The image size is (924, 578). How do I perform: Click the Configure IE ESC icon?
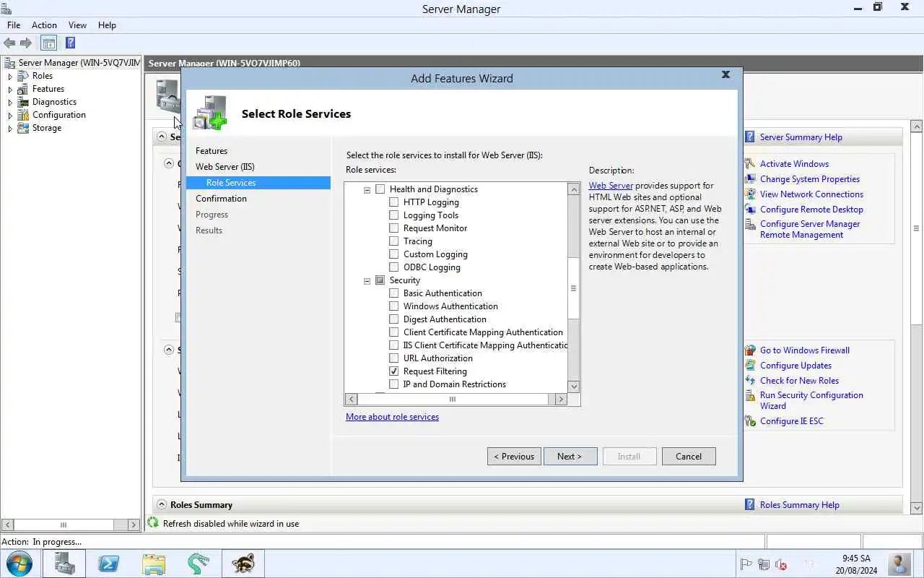coord(750,421)
